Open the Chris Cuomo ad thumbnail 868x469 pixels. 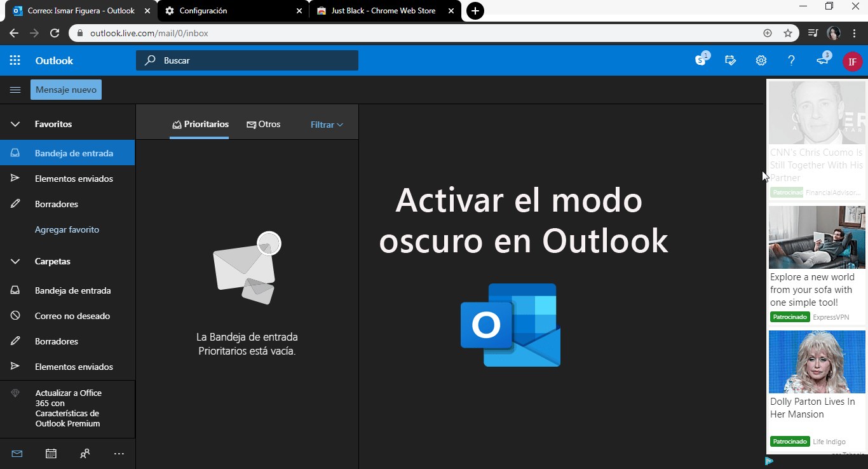817,112
